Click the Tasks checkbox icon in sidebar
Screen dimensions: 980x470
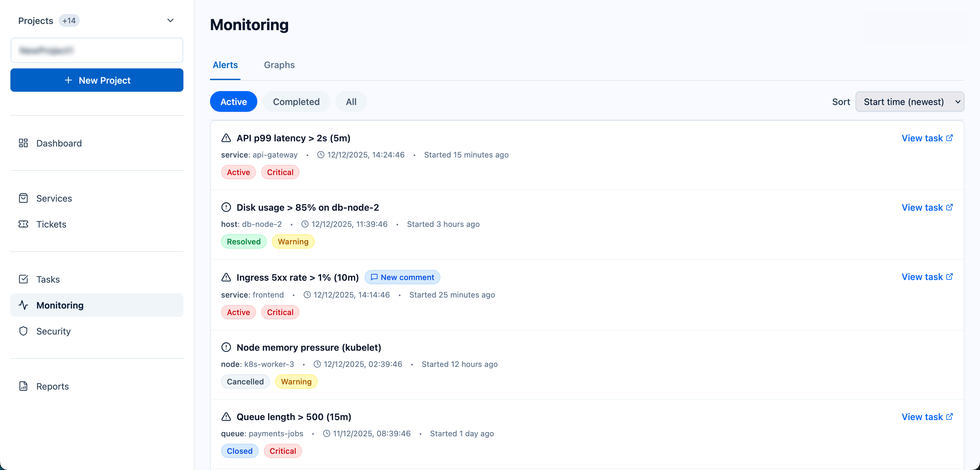tap(23, 279)
